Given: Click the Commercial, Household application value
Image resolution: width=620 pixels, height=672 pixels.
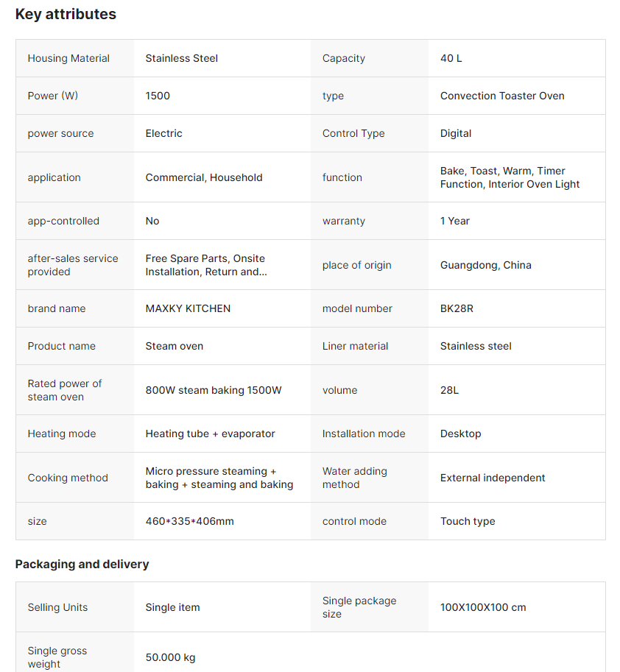Looking at the screenshot, I should pyautogui.click(x=204, y=177).
